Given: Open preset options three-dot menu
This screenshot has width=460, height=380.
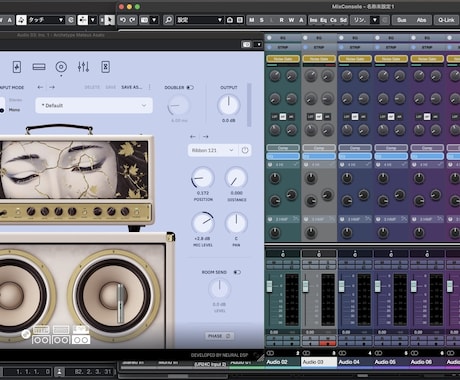Looking at the screenshot, I should pyautogui.click(x=150, y=87).
